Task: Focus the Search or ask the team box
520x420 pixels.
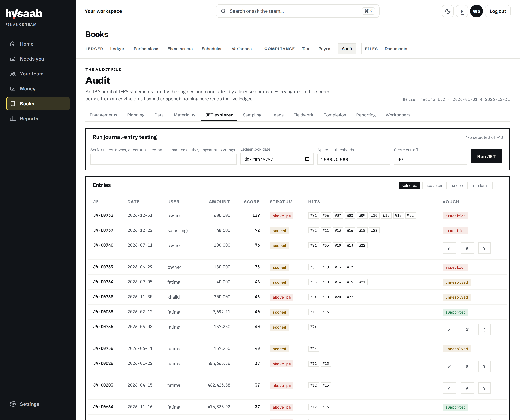Action: (x=298, y=11)
